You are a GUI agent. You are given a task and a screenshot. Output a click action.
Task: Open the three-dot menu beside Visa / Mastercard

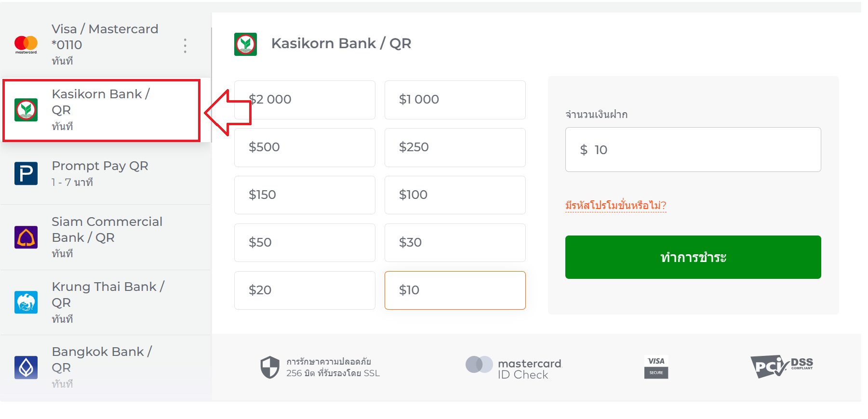click(x=185, y=45)
